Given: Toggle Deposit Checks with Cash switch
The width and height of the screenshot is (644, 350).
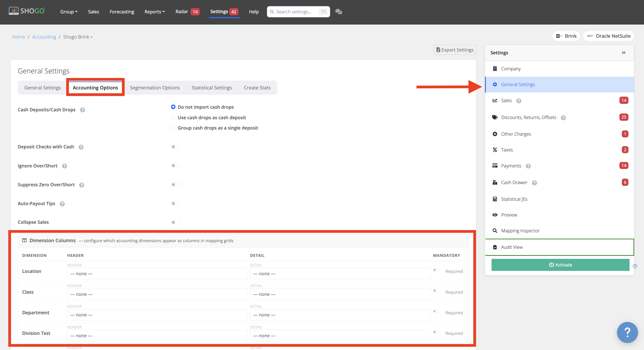Looking at the screenshot, I should pyautogui.click(x=175, y=147).
